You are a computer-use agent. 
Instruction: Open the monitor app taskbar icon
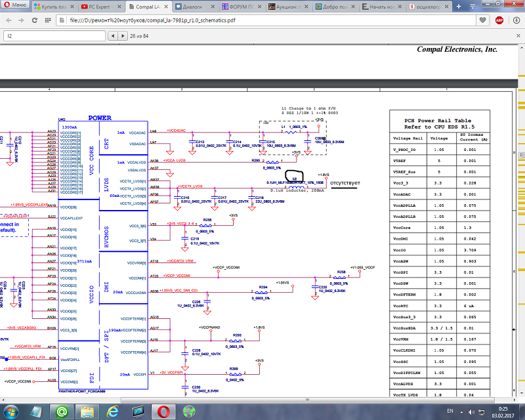[x=138, y=411]
